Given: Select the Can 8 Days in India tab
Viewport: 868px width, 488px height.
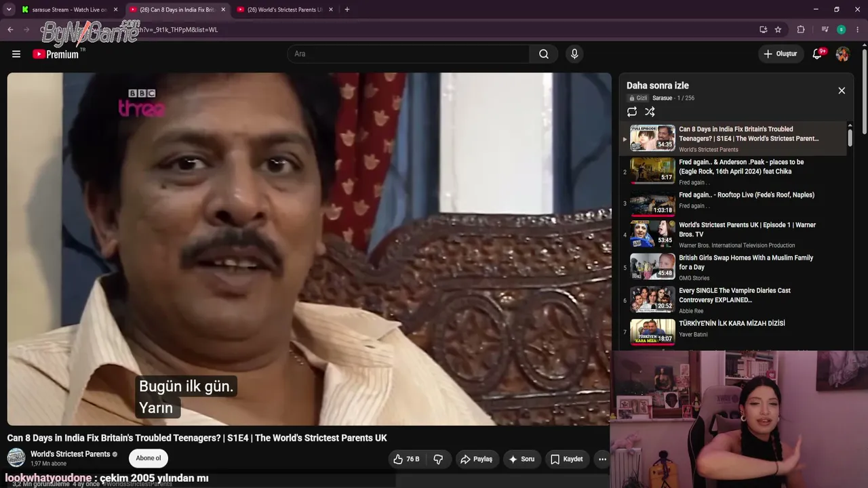Looking at the screenshot, I should click(x=178, y=9).
